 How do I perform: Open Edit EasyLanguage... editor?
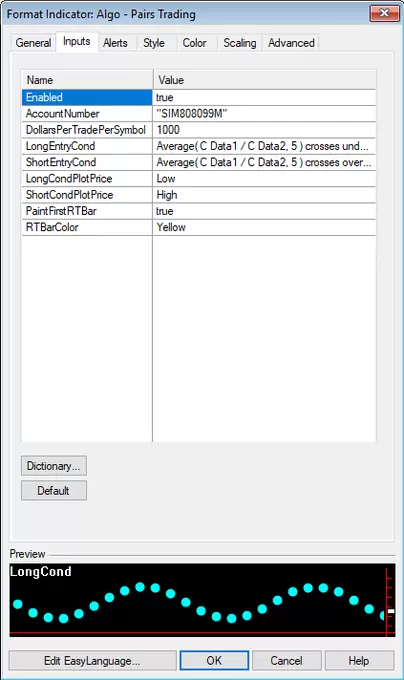92,660
